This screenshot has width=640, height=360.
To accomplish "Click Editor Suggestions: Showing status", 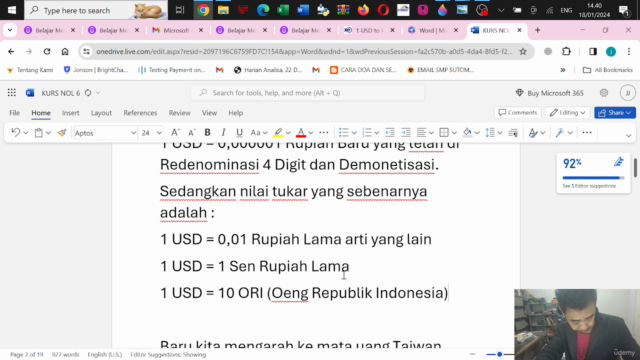I will pos(168,354).
